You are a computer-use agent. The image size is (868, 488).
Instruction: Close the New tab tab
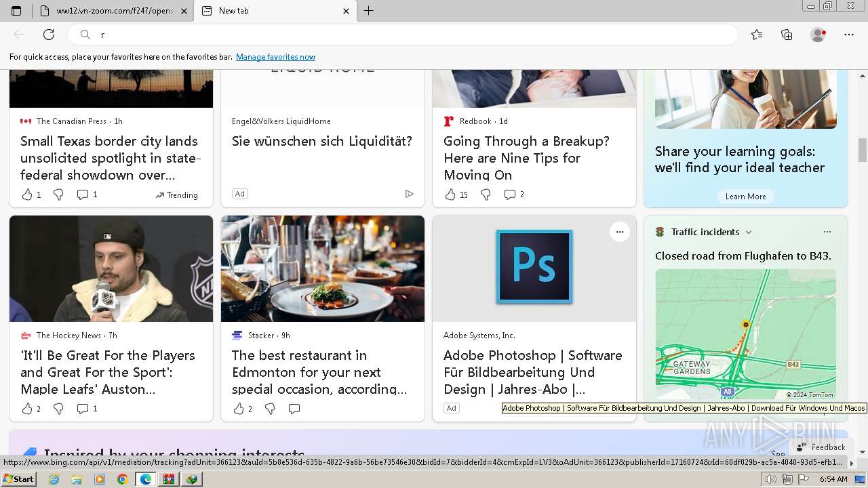[x=346, y=11]
